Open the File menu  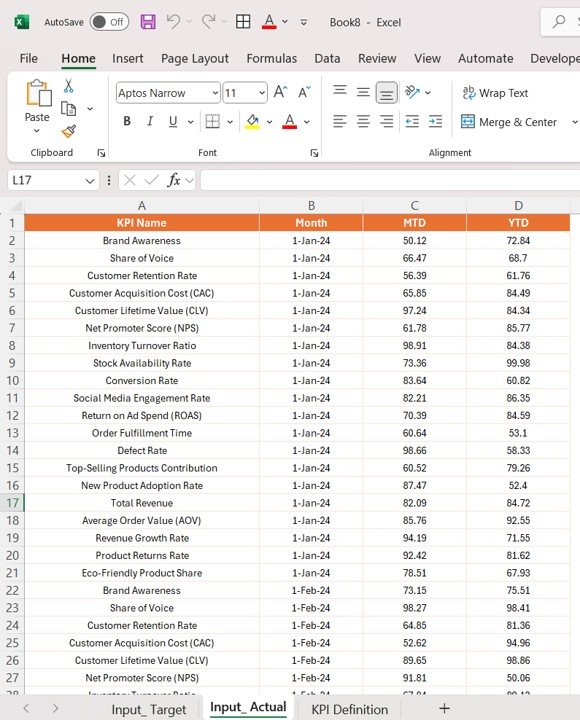(28, 58)
